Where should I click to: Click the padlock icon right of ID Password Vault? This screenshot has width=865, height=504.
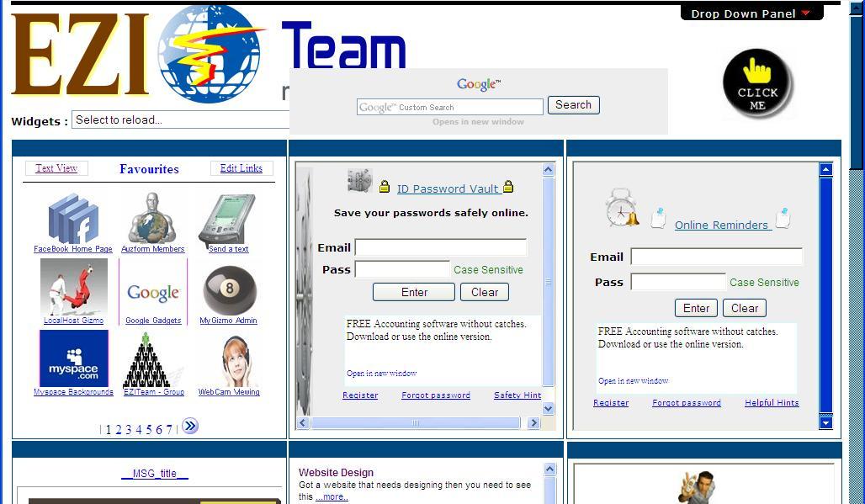click(x=508, y=187)
